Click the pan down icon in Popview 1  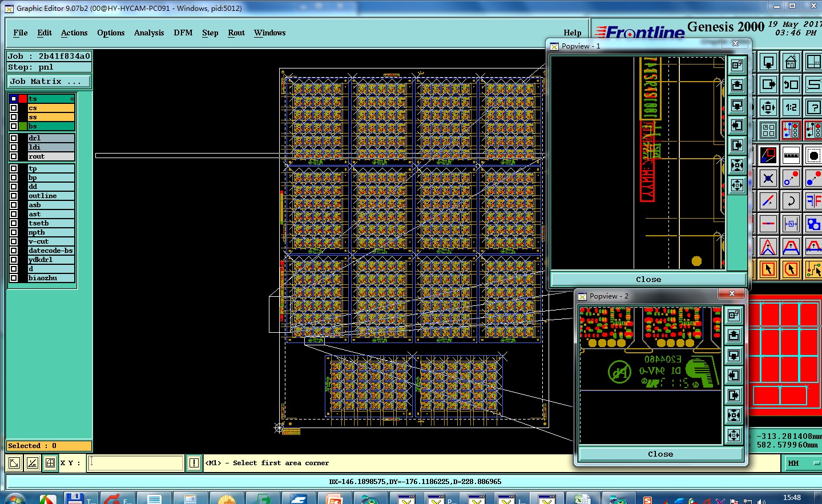738,105
